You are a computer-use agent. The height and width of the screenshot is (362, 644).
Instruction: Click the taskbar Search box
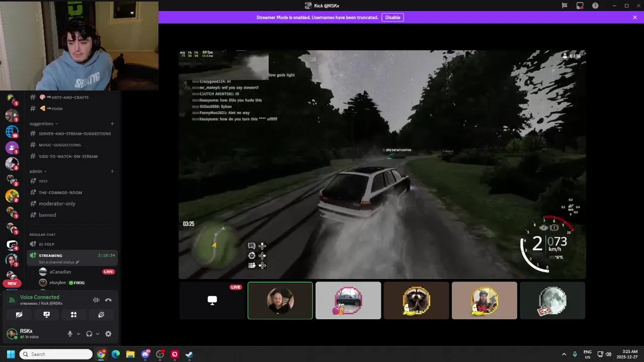56,354
